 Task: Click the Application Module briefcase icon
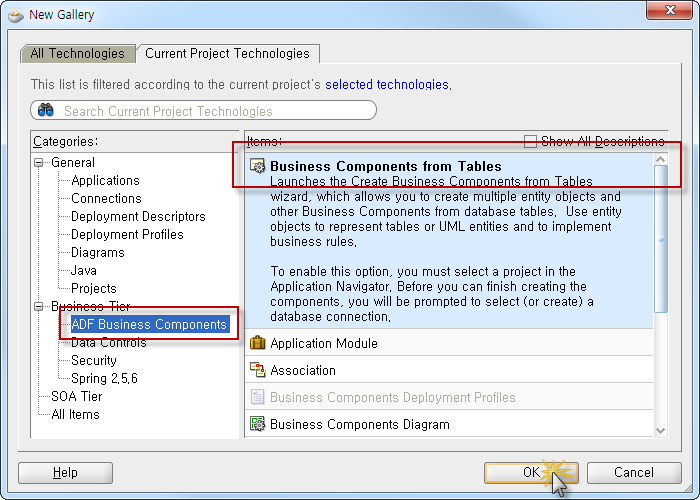click(258, 343)
